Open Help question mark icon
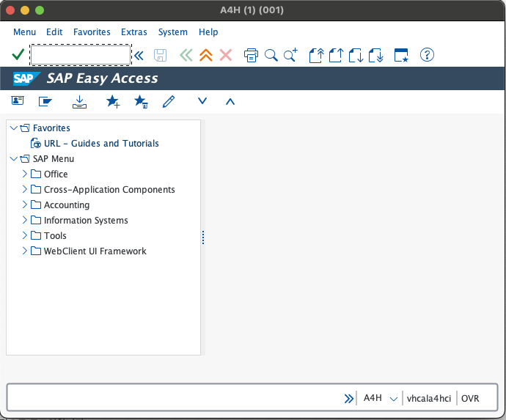 tap(427, 55)
